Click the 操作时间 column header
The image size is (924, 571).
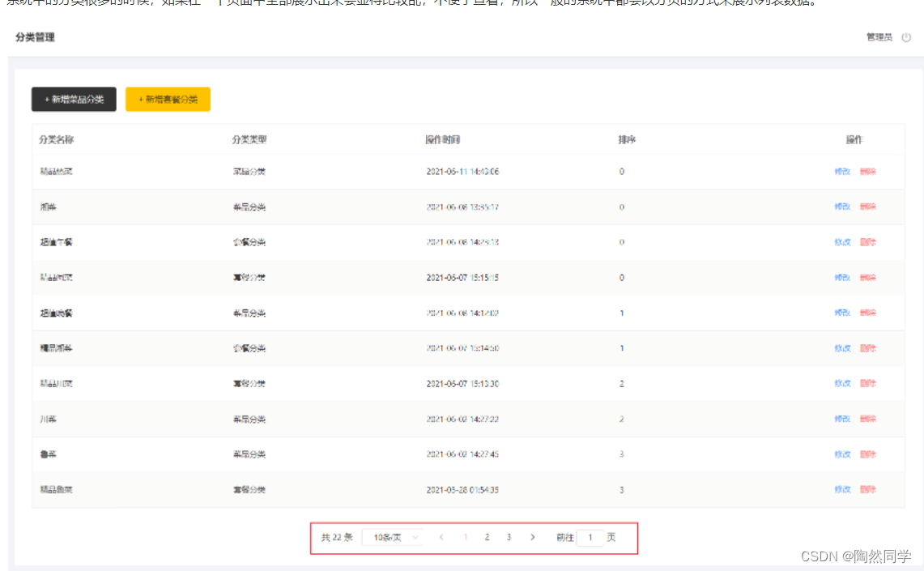tap(442, 139)
